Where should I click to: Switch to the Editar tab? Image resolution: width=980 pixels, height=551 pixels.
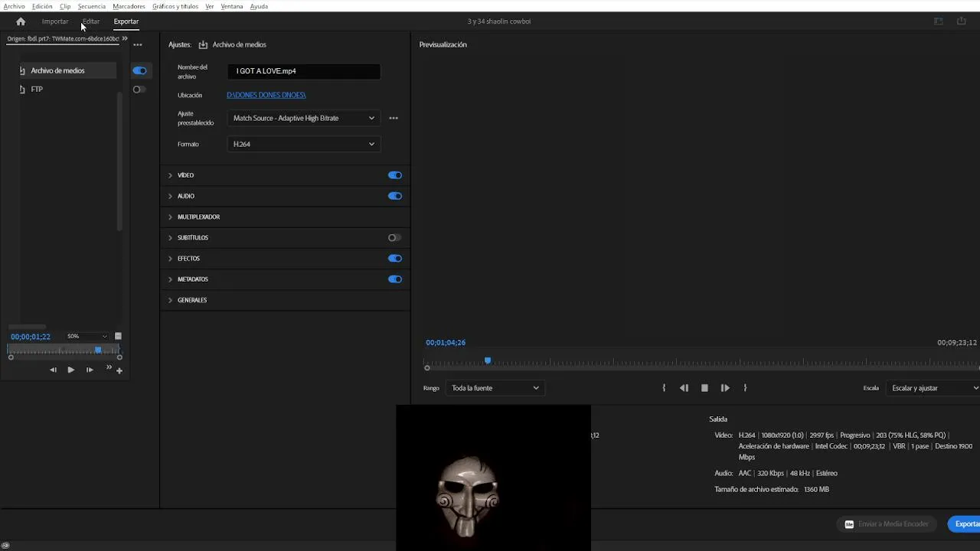(x=91, y=21)
